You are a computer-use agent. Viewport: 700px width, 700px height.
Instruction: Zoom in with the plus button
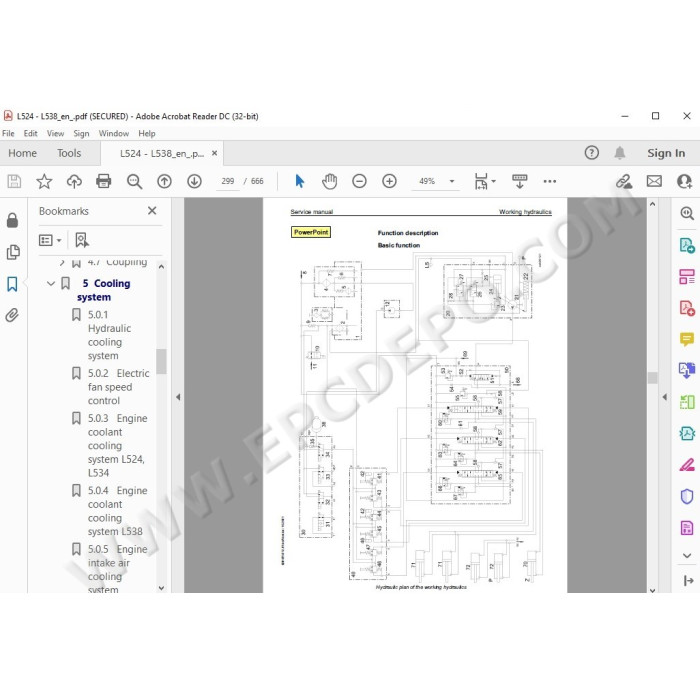tap(389, 181)
